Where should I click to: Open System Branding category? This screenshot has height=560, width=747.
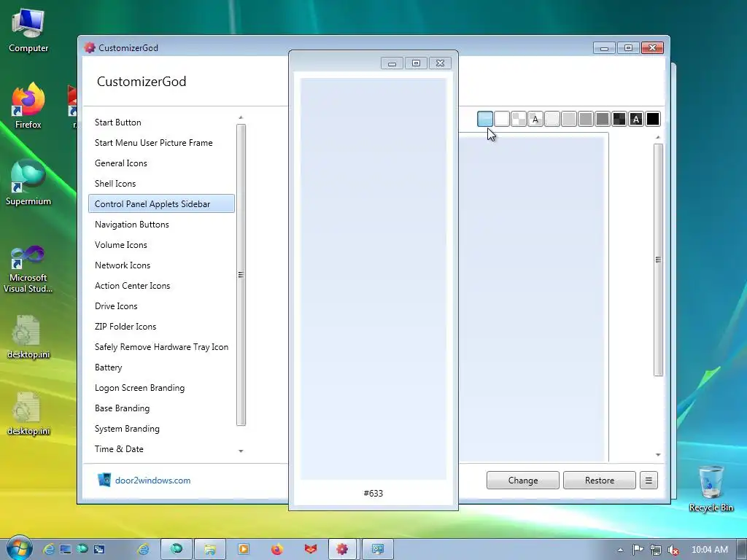(x=161, y=429)
